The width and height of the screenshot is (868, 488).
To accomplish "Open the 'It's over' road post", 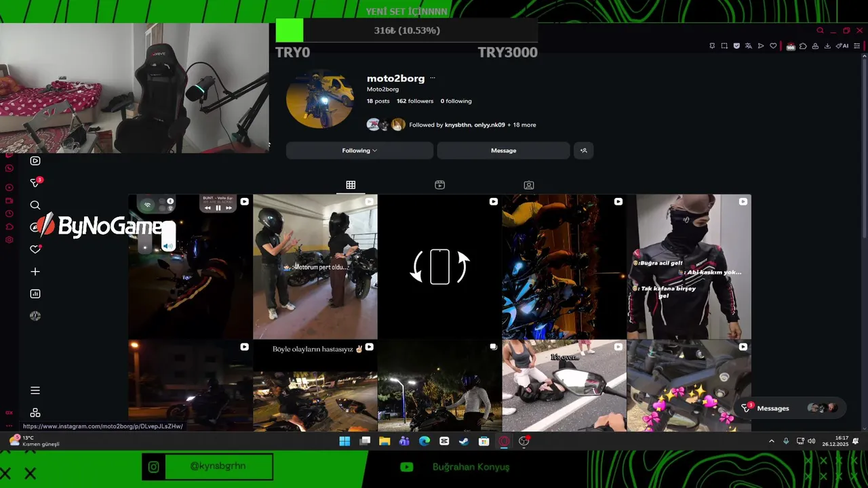I will coord(564,386).
